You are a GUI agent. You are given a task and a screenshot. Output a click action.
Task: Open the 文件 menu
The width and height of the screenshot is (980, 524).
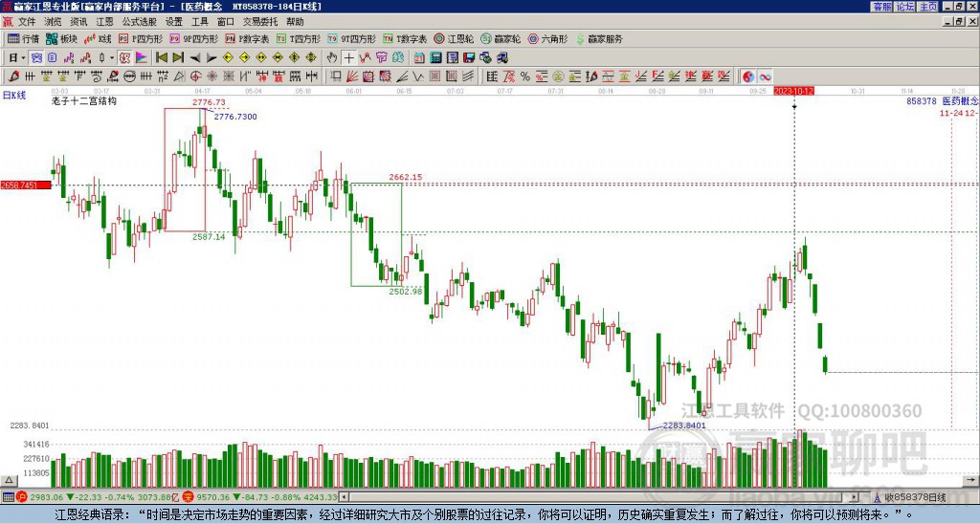(27, 22)
